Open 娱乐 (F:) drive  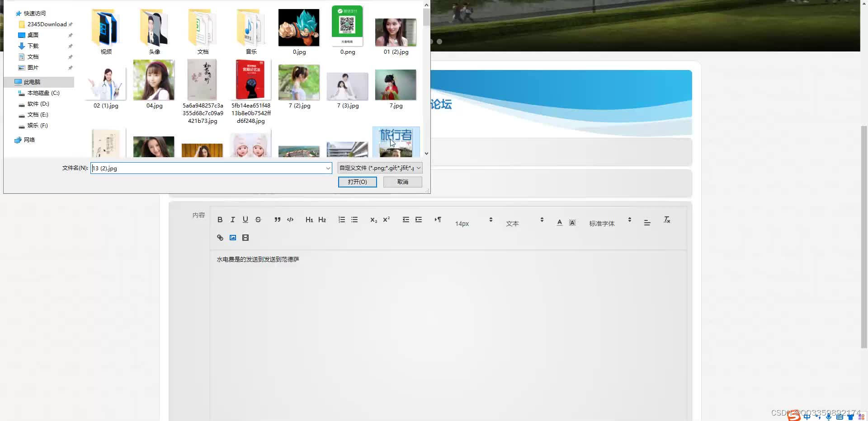(x=38, y=126)
